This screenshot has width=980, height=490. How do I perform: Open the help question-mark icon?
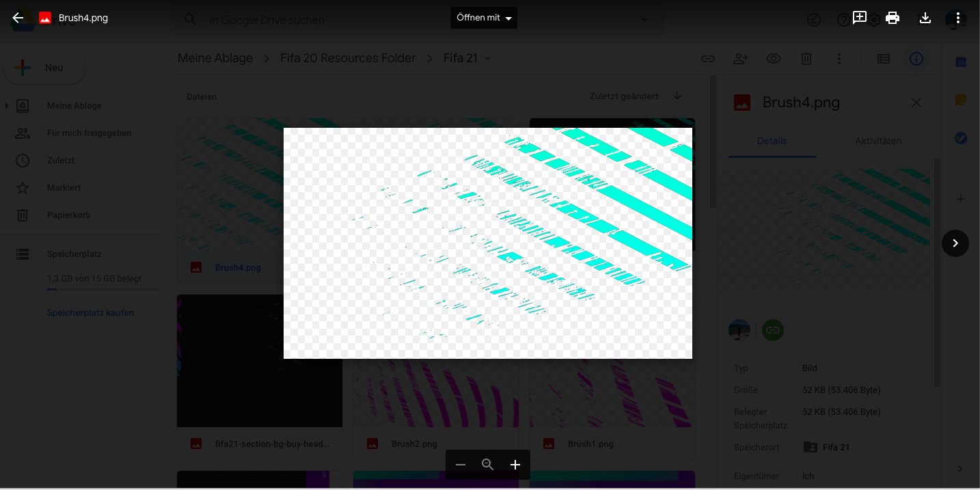click(843, 21)
